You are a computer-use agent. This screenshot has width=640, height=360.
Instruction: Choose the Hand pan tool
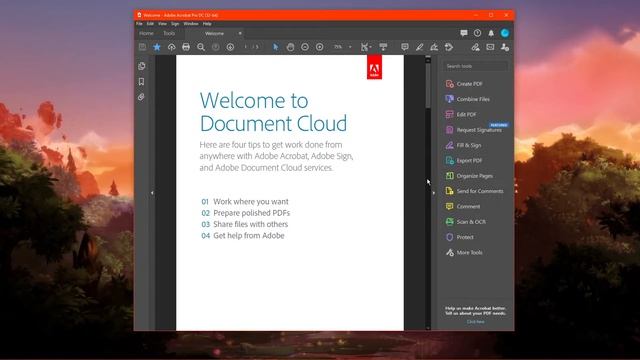[x=290, y=47]
